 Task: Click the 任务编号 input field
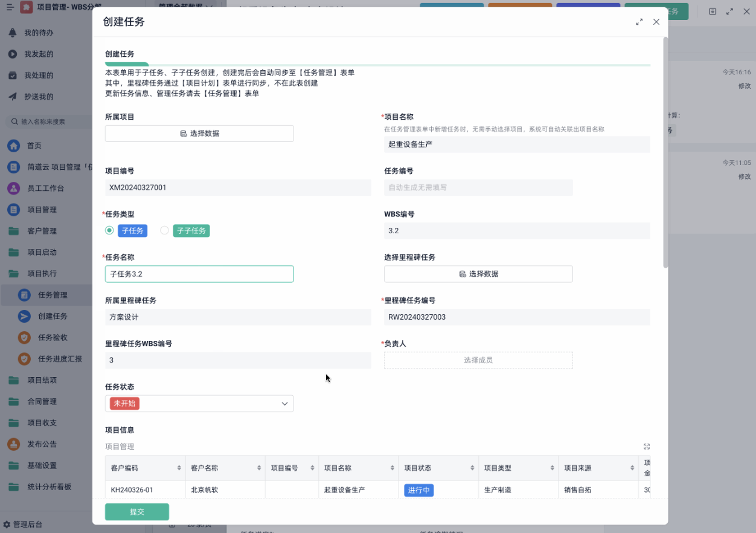pos(478,187)
